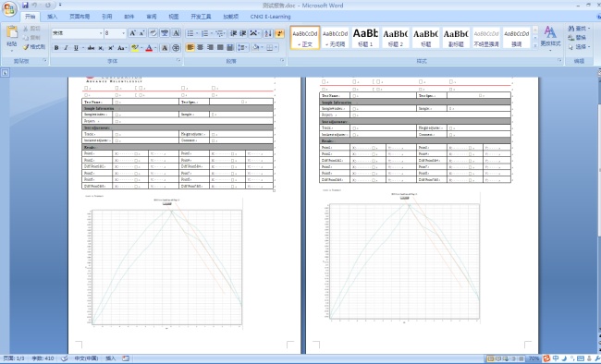The width and height of the screenshot is (601, 364).
Task: Apply the 副标题 subtitle style
Action: coord(456,38)
